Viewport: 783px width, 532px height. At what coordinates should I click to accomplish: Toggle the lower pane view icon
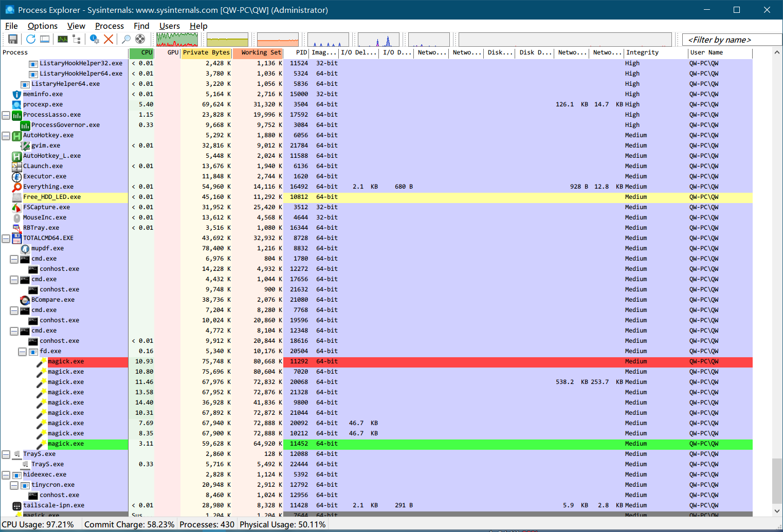click(x=45, y=39)
